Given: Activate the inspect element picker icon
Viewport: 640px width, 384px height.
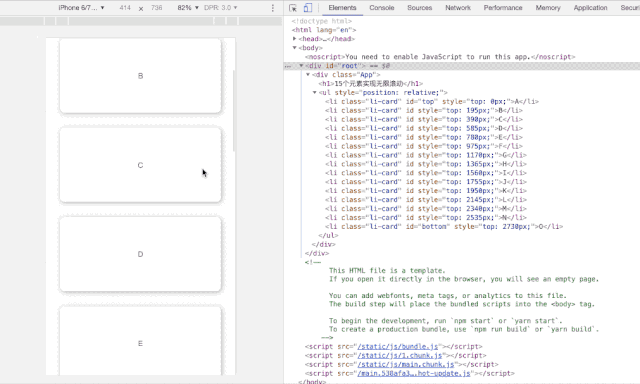Looking at the screenshot, I should point(293,8).
